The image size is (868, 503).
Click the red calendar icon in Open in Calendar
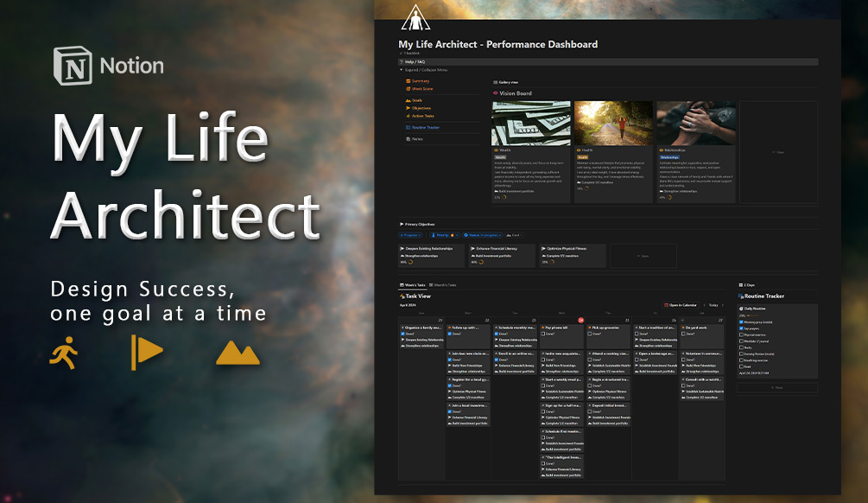pos(666,305)
